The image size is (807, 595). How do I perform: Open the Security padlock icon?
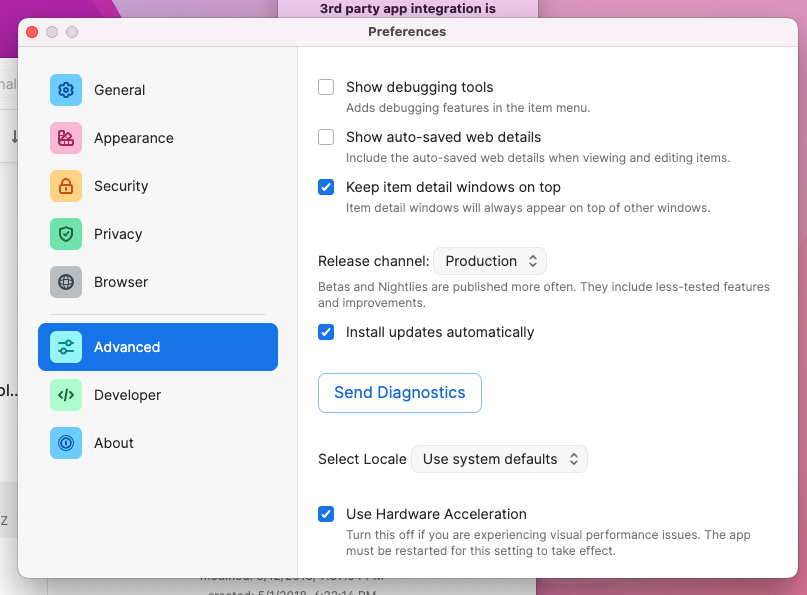[x=66, y=186]
